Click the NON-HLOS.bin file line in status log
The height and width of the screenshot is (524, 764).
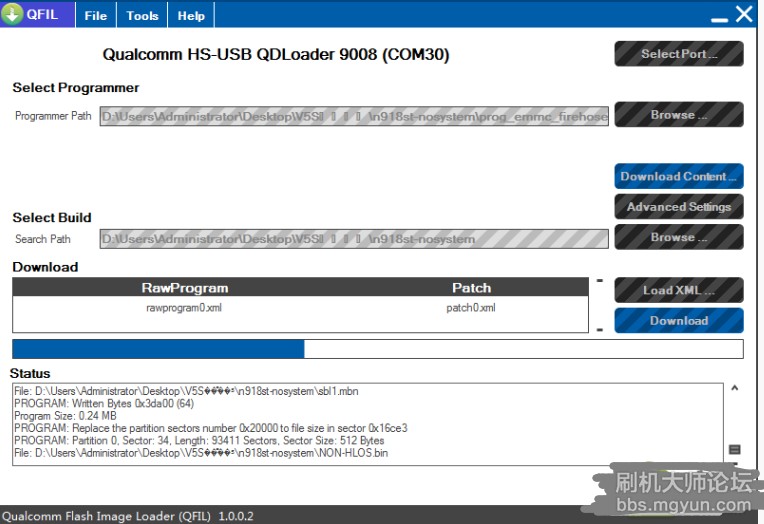(201, 453)
